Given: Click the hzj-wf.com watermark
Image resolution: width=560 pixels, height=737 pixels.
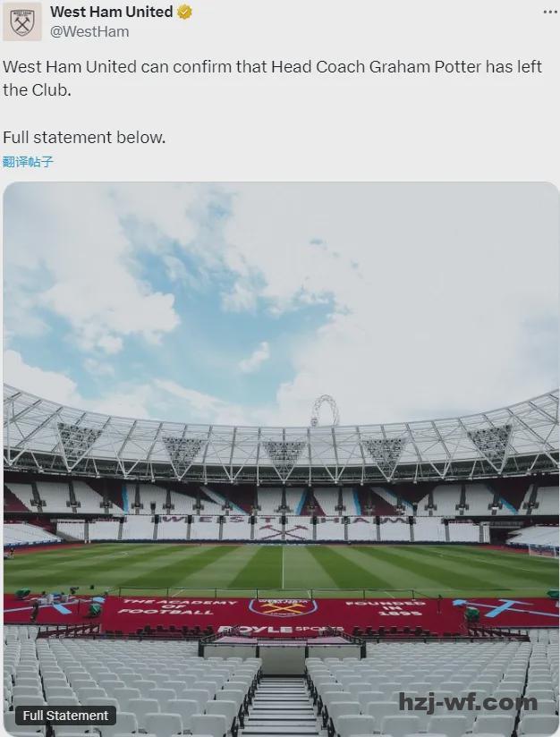Looking at the screenshot, I should (x=468, y=702).
